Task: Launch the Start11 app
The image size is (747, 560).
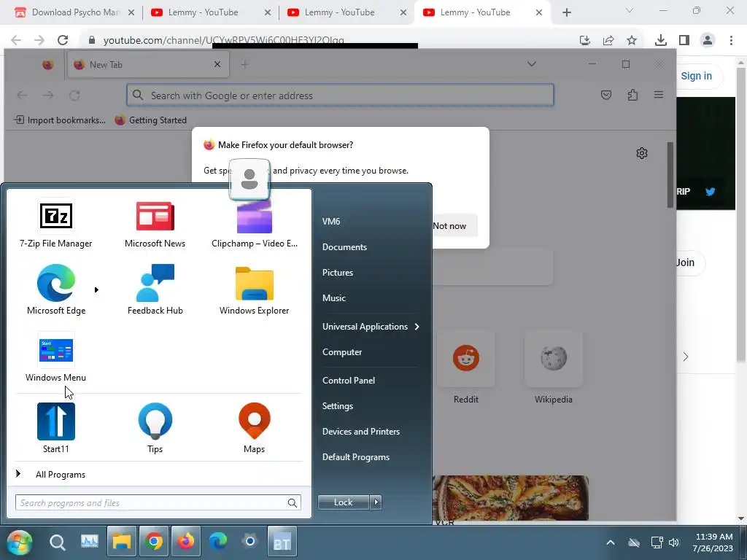Action: pyautogui.click(x=55, y=427)
